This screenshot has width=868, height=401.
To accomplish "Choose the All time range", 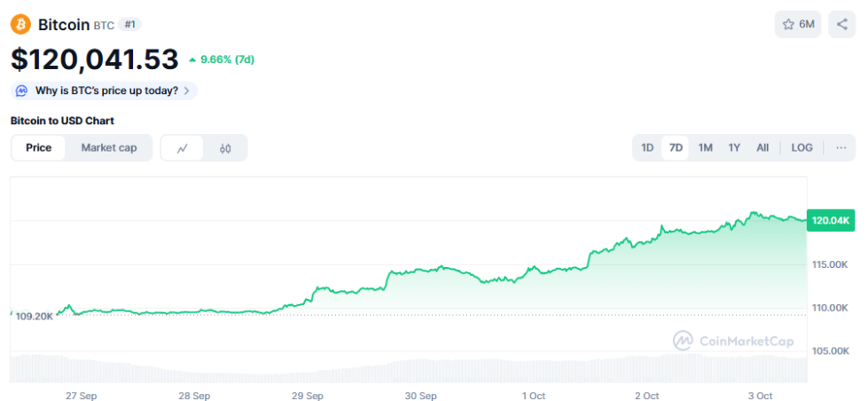I will 762,147.
